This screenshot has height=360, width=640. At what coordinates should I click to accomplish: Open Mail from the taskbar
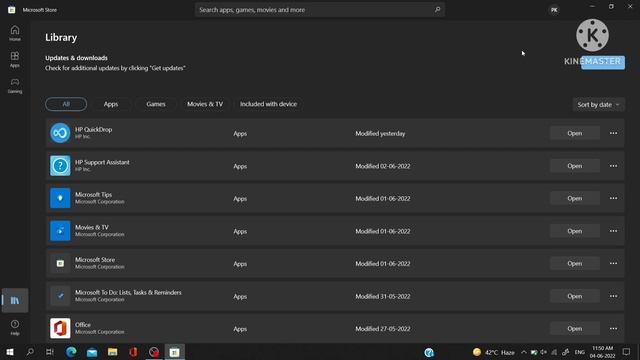92,352
